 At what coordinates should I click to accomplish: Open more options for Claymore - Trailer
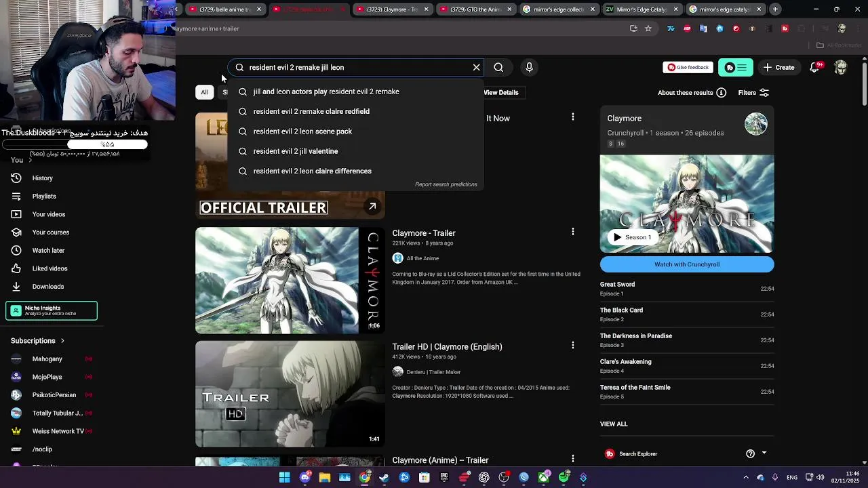[x=572, y=232]
